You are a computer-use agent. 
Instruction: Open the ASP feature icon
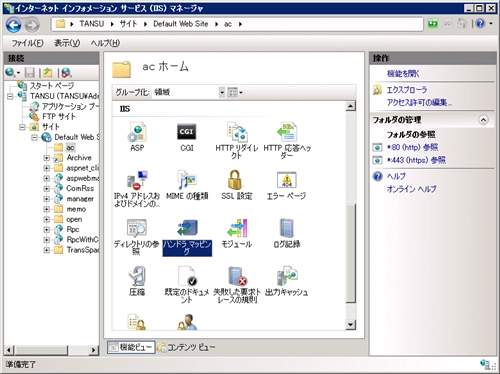(137, 137)
